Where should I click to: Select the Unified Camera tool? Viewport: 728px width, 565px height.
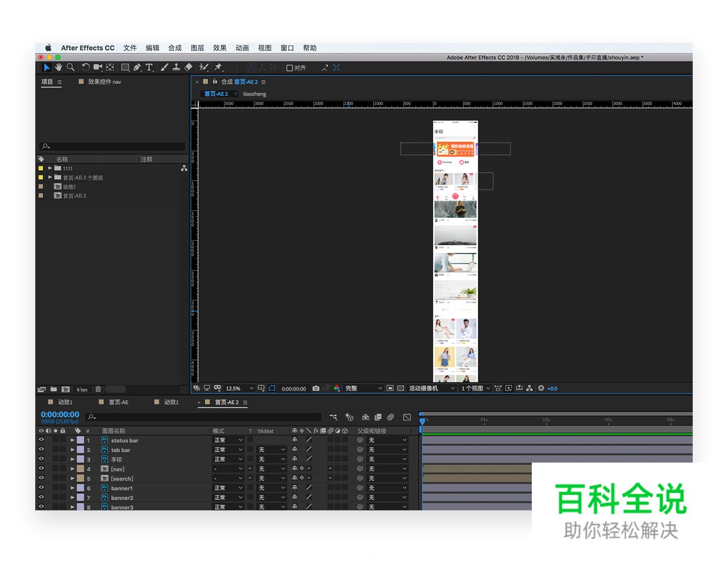[x=98, y=67]
